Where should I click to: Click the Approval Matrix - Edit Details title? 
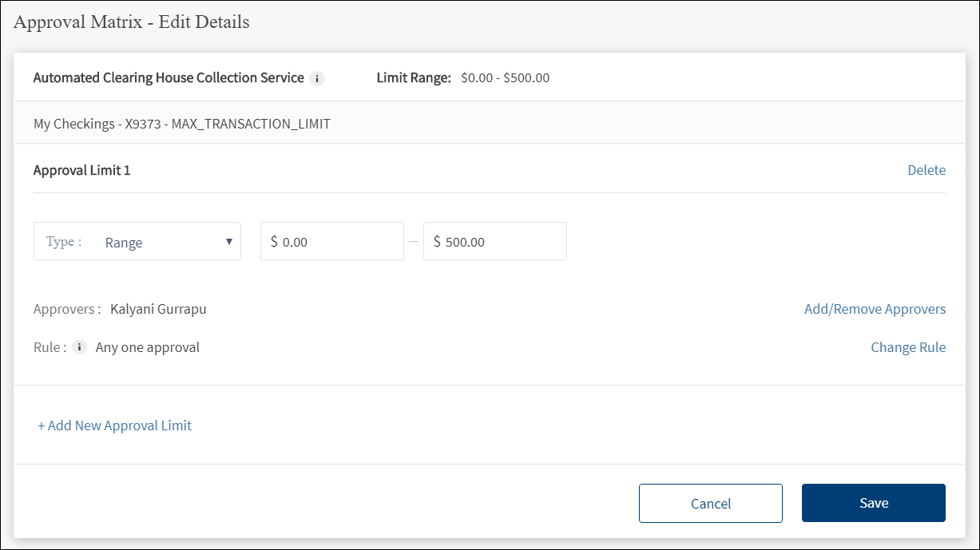(132, 22)
